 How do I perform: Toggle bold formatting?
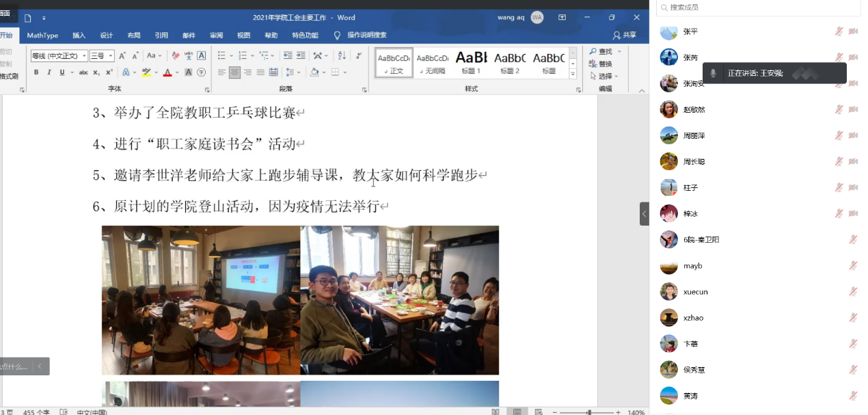click(x=36, y=72)
